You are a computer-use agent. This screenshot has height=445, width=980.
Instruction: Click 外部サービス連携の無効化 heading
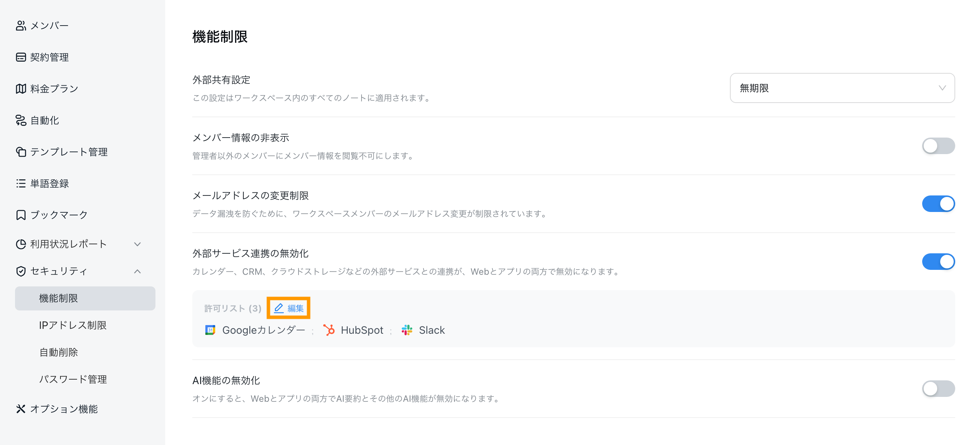250,253
